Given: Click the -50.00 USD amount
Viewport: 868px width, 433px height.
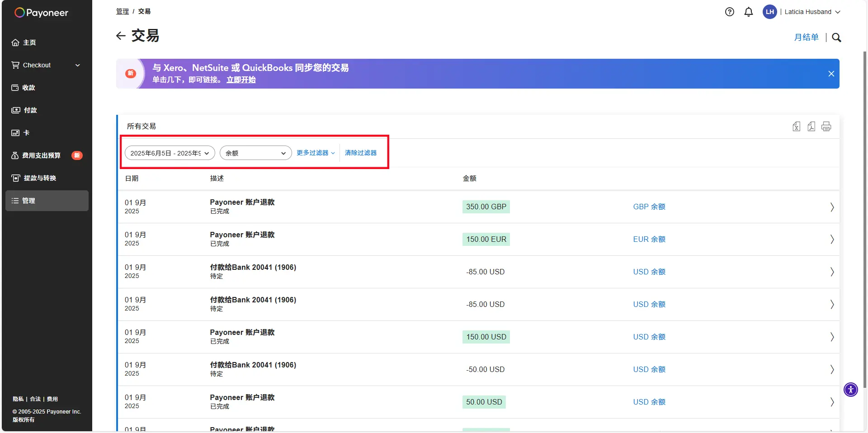Looking at the screenshot, I should coord(486,370).
